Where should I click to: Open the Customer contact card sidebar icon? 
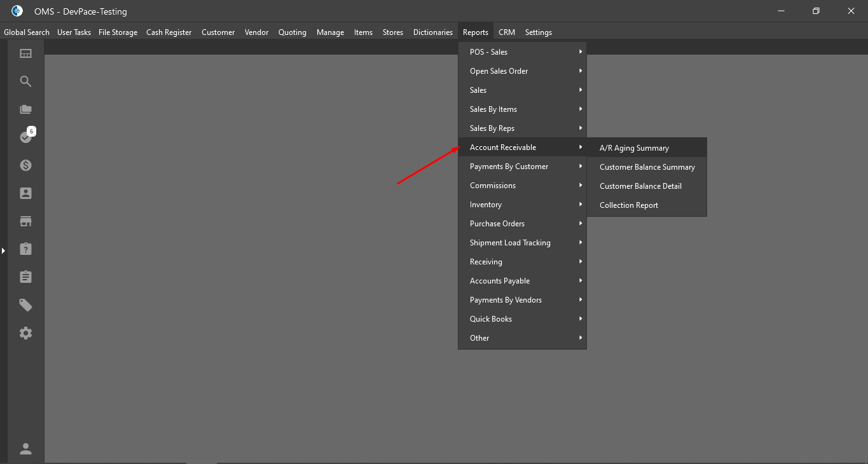click(25, 193)
